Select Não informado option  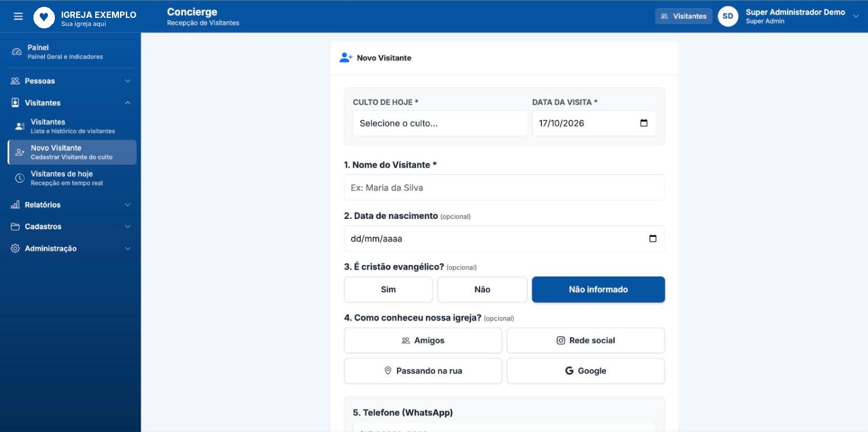pyautogui.click(x=598, y=289)
